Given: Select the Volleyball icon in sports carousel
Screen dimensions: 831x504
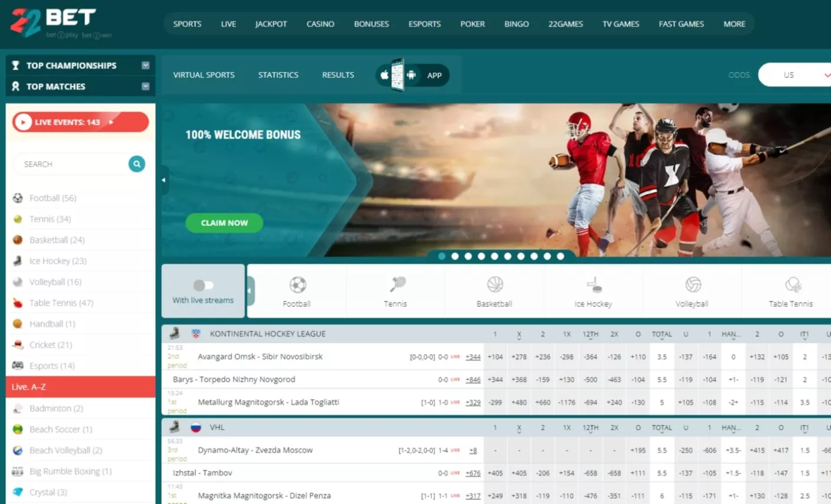Looking at the screenshot, I should click(x=692, y=285).
